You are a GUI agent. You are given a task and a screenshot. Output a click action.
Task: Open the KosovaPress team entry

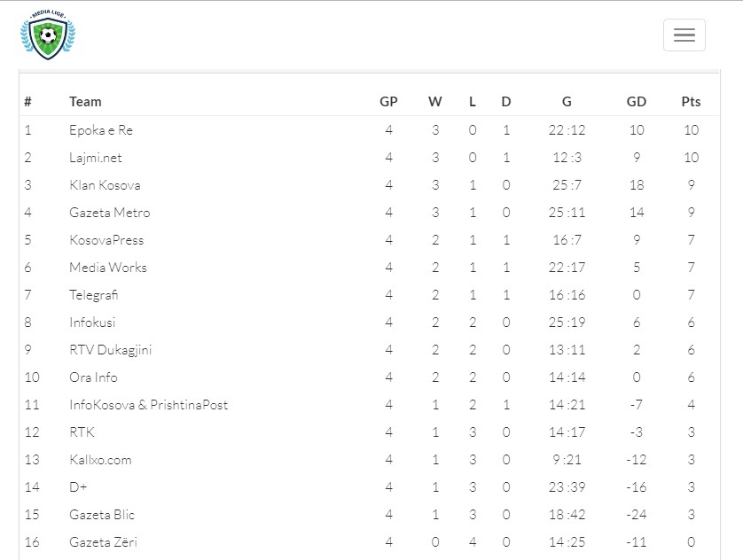coord(106,240)
